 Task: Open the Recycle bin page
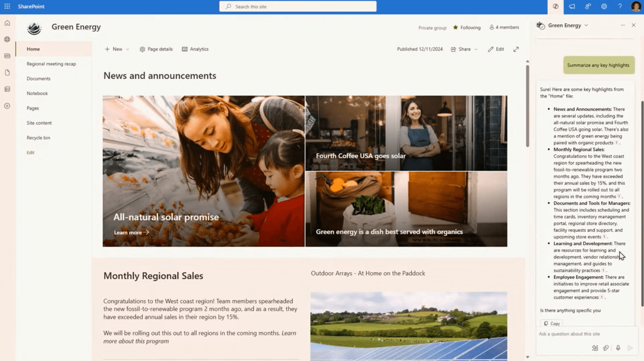(38, 138)
